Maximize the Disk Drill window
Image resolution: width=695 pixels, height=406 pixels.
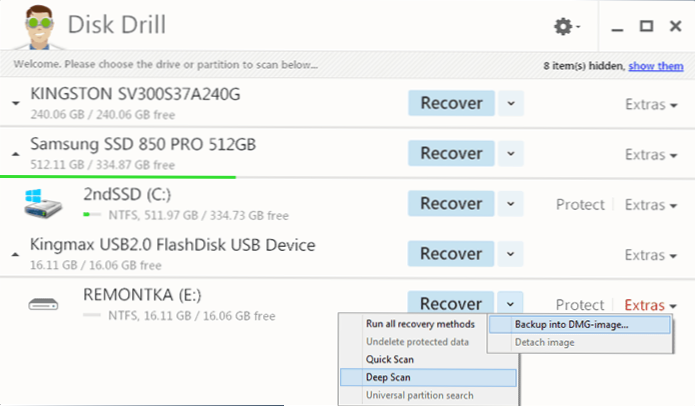point(646,26)
